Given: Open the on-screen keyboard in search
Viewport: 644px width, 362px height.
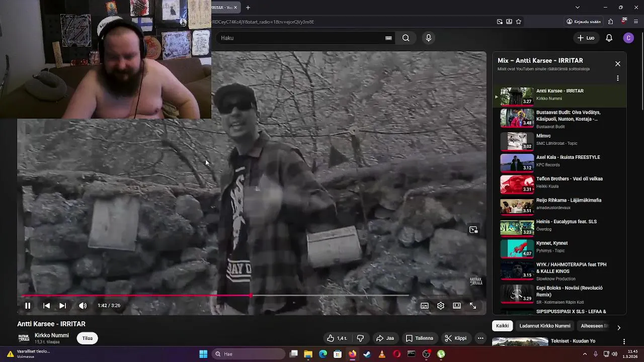Looking at the screenshot, I should point(388,38).
